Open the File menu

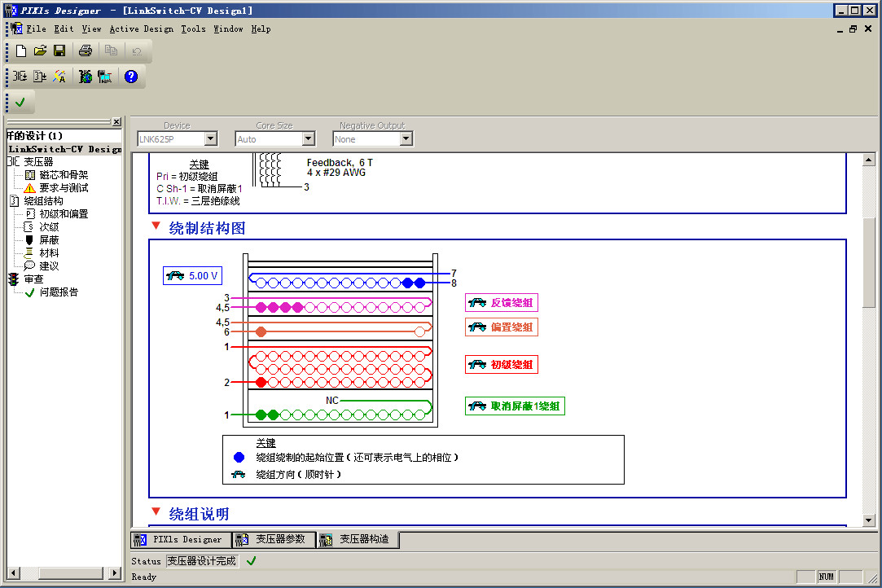click(36, 29)
